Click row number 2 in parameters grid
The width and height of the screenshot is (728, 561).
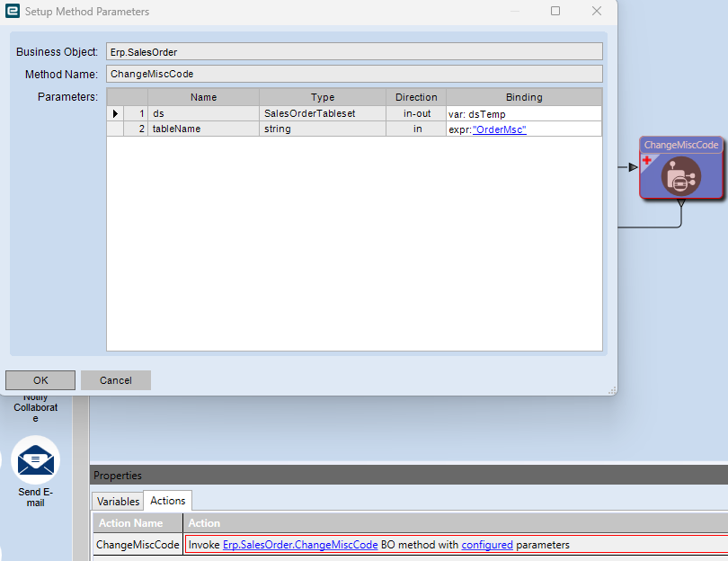[x=136, y=129]
